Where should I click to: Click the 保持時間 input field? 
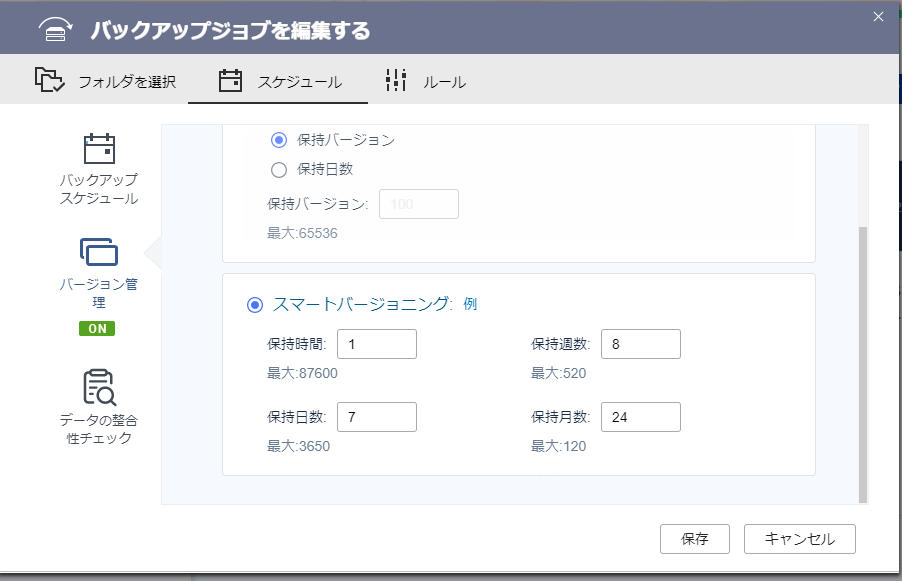[377, 344]
